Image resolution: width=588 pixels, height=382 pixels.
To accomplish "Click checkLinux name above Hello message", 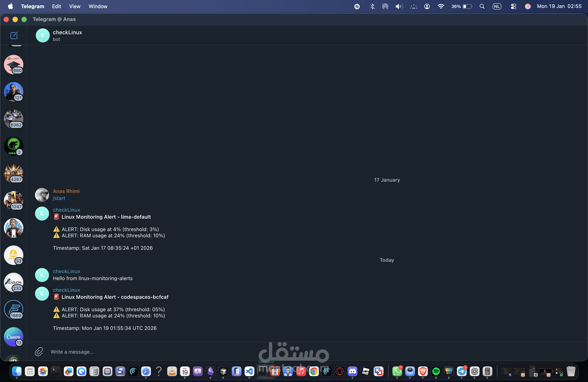I will [x=66, y=271].
